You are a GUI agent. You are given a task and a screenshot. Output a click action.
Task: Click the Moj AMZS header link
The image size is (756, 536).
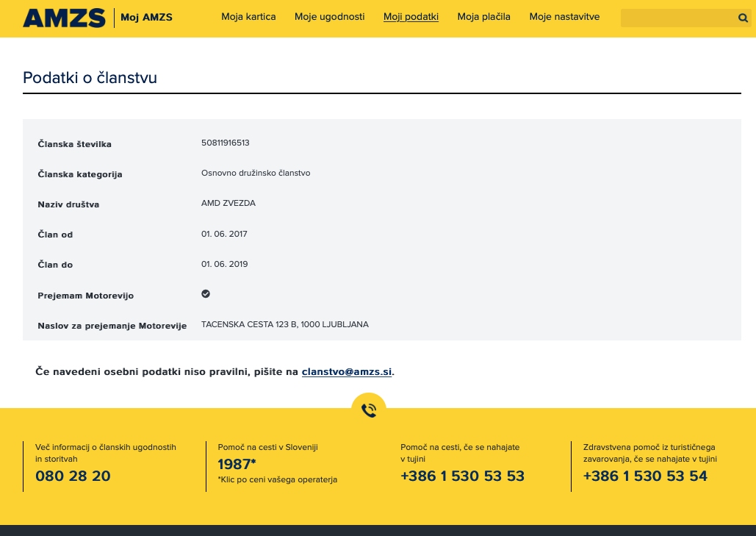point(146,18)
